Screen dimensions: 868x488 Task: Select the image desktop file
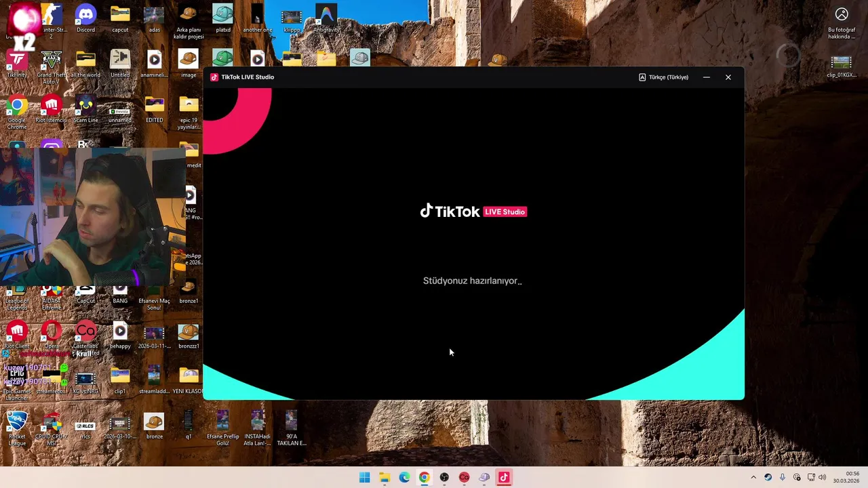189,64
